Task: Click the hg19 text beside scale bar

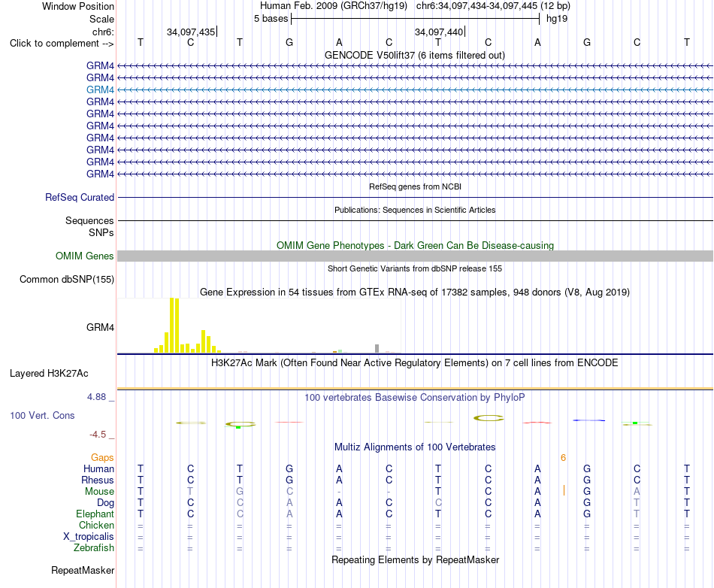Action: (x=557, y=19)
